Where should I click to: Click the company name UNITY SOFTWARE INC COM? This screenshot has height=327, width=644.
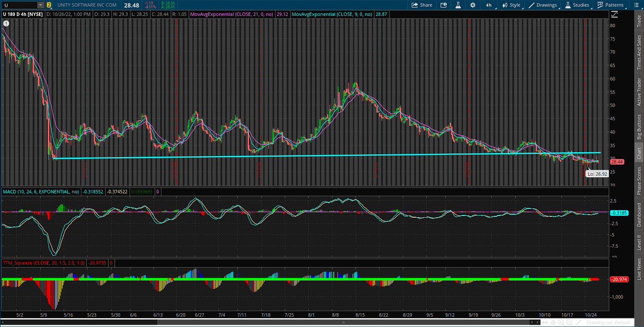point(87,5)
